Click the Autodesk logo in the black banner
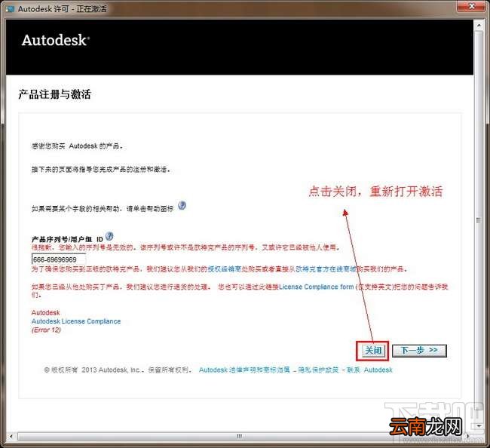This screenshot has width=490, height=448. 56,40
